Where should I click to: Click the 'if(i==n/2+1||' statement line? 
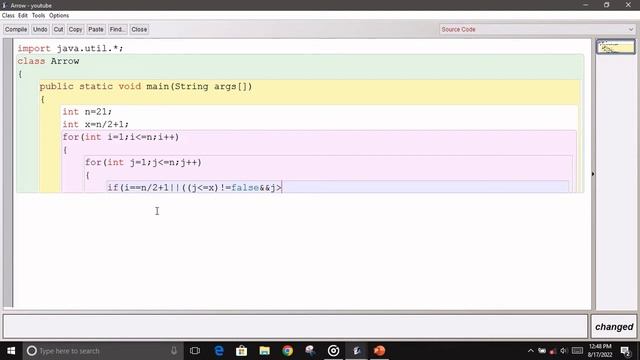pos(194,188)
